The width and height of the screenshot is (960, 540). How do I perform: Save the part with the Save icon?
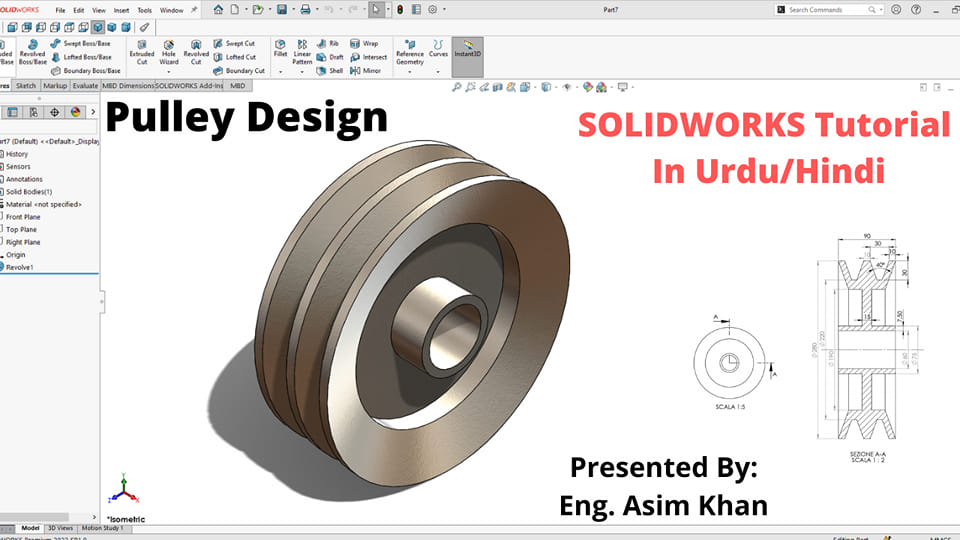click(282, 10)
